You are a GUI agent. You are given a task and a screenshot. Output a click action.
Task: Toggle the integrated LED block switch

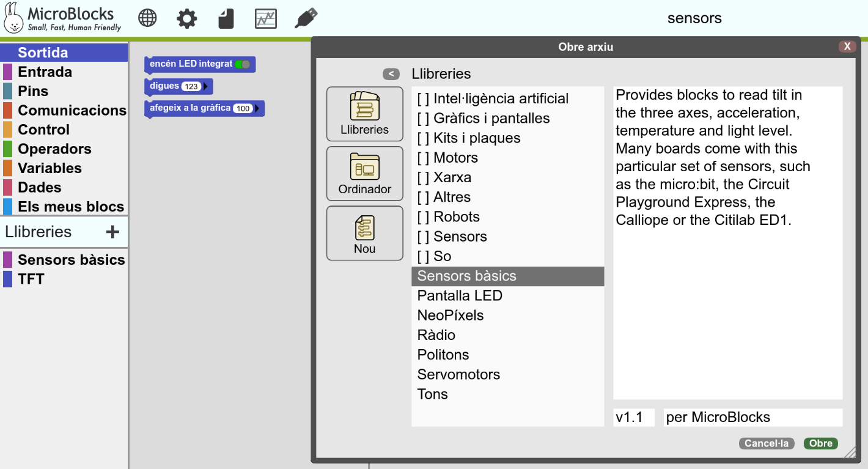(243, 64)
